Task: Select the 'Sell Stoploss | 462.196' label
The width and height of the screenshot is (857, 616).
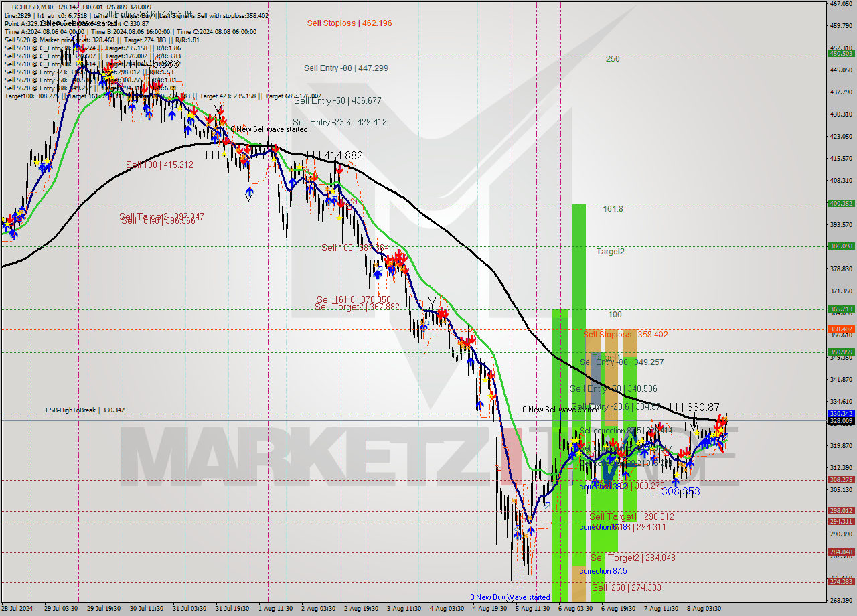Action: click(x=349, y=23)
